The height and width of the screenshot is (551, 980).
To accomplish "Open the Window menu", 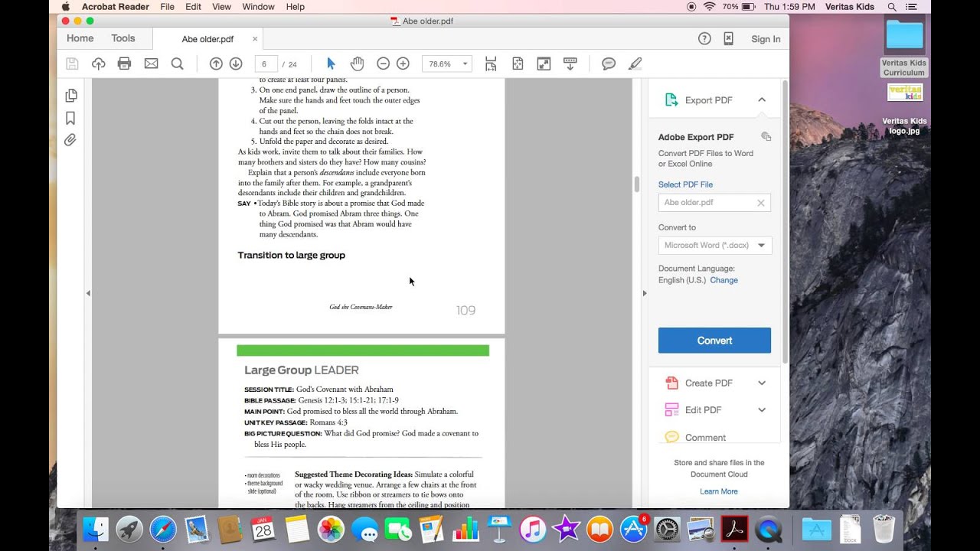I will [x=258, y=7].
